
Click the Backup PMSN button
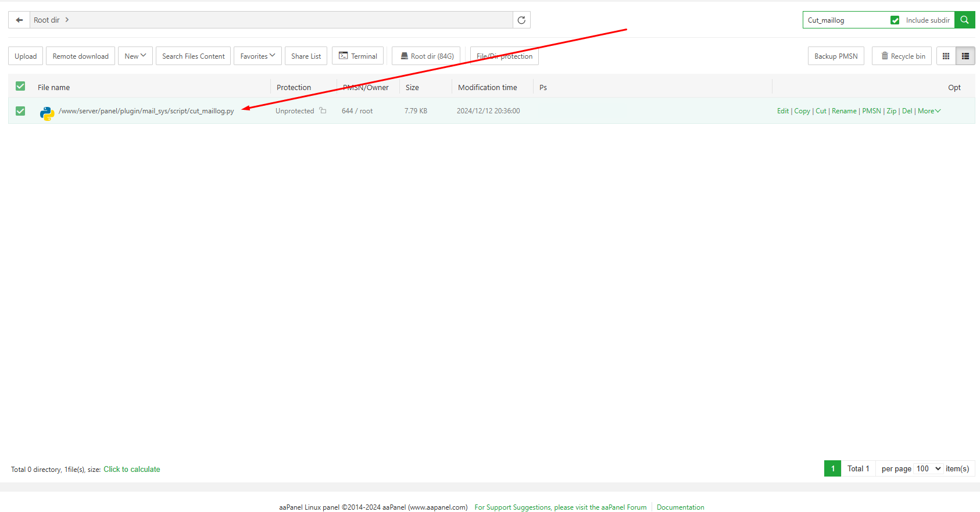[x=836, y=56]
